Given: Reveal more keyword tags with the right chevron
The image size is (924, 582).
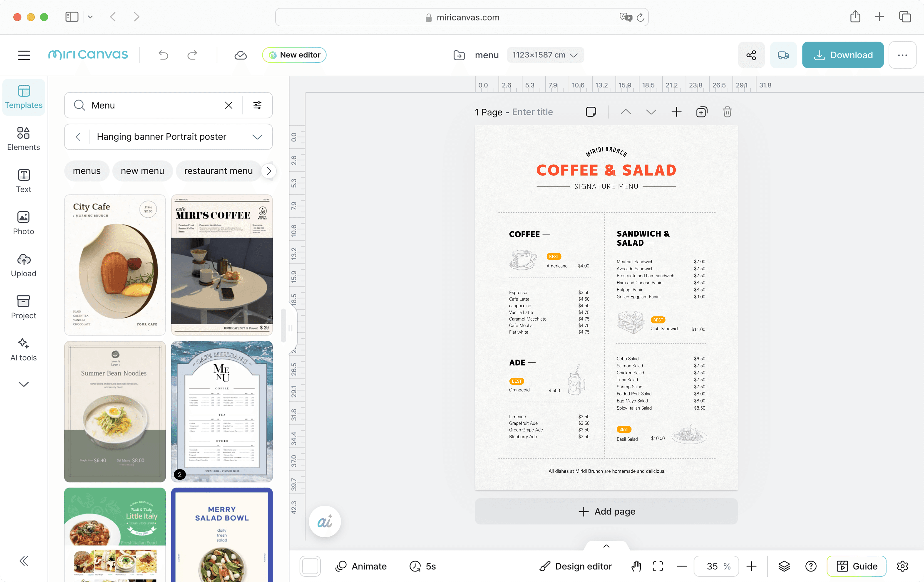Looking at the screenshot, I should [x=269, y=171].
